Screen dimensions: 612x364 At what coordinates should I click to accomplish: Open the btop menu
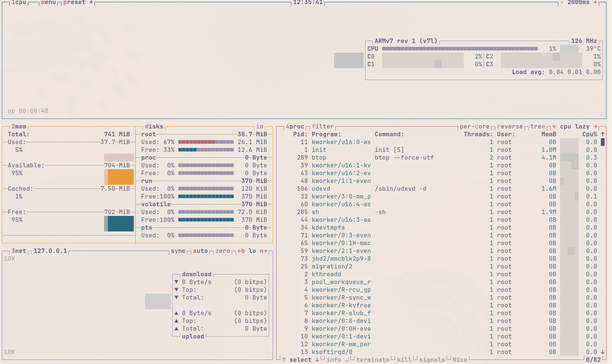(x=48, y=2)
